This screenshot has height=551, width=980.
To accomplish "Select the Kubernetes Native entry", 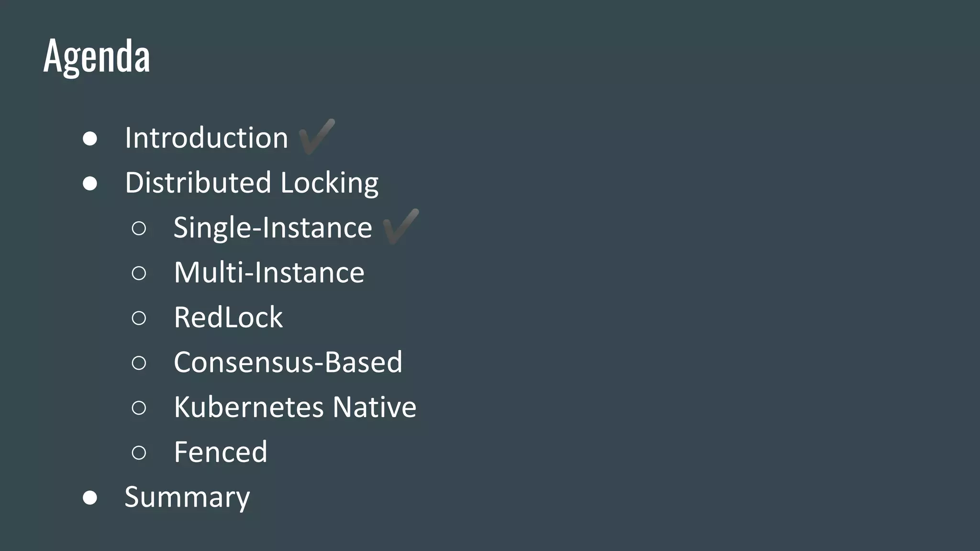I will (295, 407).
